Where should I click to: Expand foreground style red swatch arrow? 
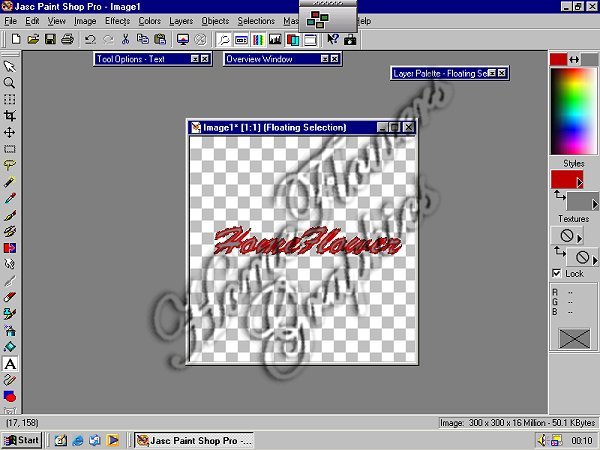pyautogui.click(x=580, y=183)
